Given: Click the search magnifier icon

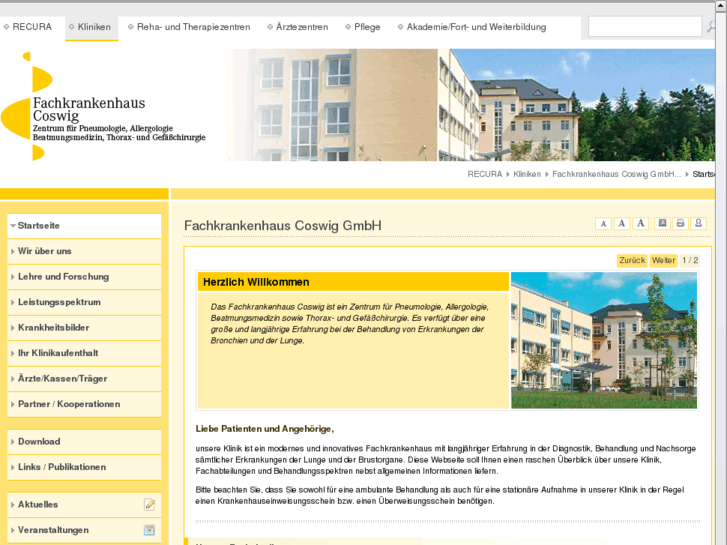Looking at the screenshot, I should point(710,27).
